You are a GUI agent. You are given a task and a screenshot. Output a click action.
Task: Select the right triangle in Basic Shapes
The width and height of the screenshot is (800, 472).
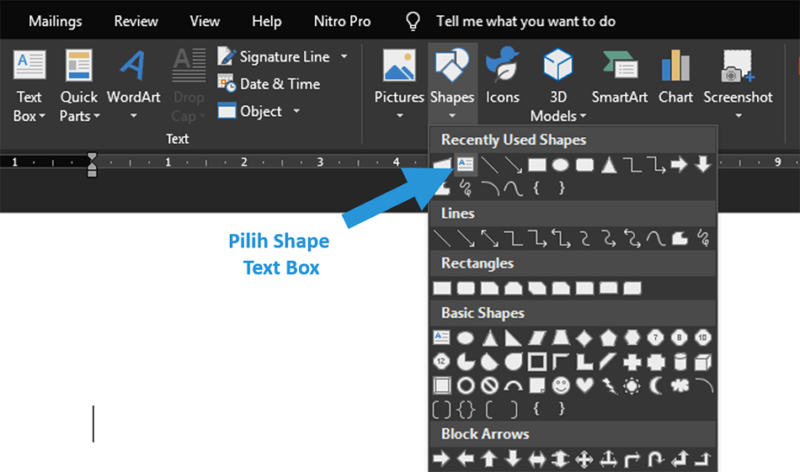[x=513, y=338]
